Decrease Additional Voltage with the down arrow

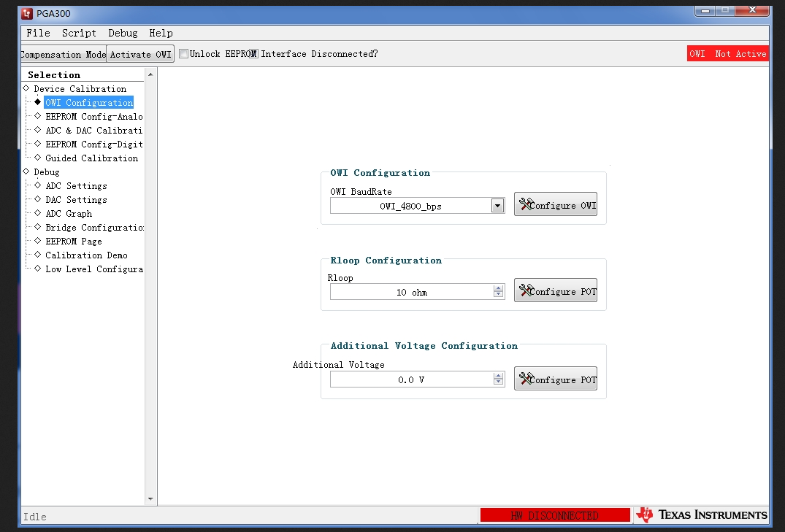(498, 382)
